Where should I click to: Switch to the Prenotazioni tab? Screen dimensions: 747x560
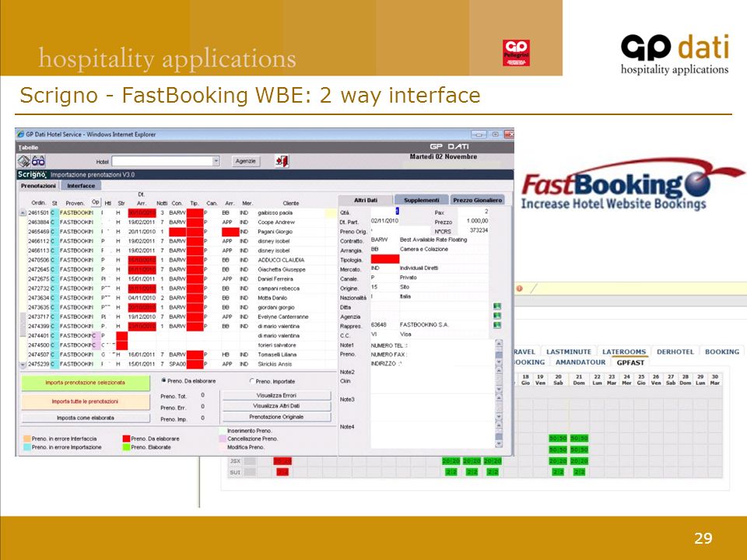pos(39,186)
